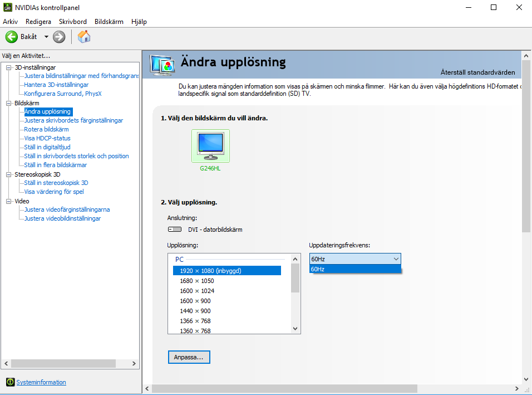
Task: Open Ställ in stereoskopisk 3D
Action: tap(56, 183)
